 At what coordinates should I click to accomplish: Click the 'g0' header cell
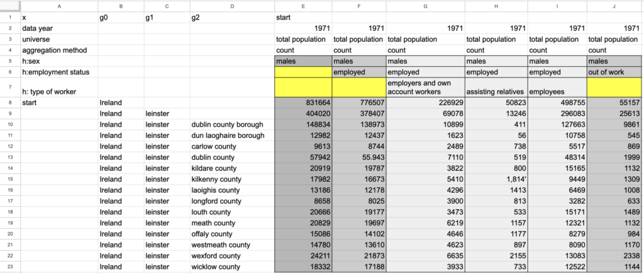[x=121, y=18]
